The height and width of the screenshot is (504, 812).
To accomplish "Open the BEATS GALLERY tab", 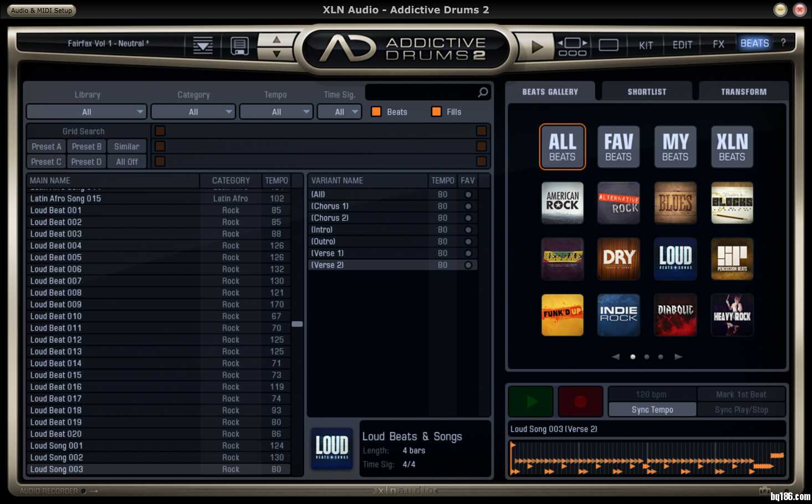I will pos(550,92).
